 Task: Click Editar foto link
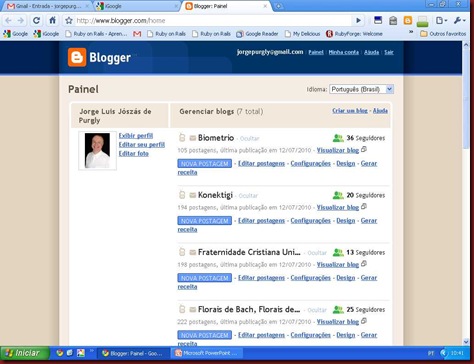[x=134, y=154]
